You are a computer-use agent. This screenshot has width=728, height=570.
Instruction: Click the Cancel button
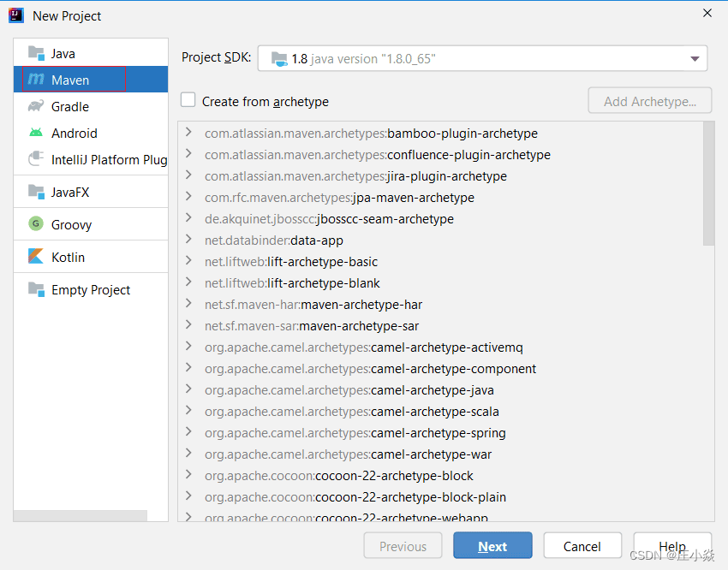(x=582, y=545)
